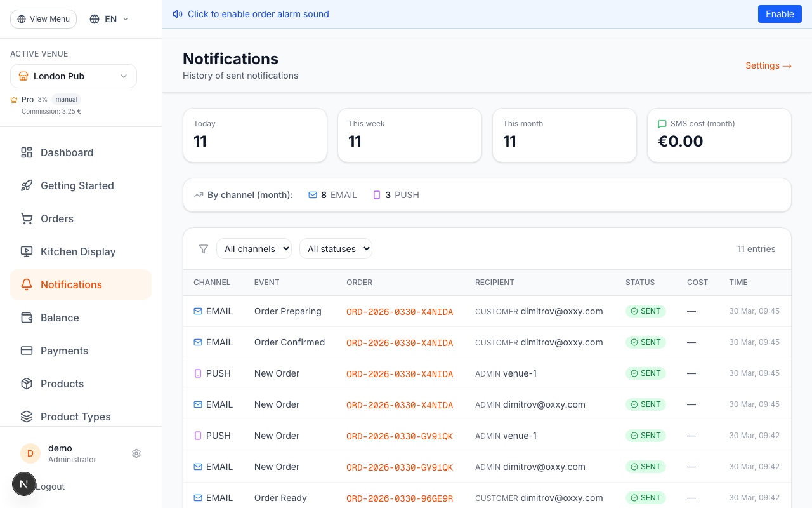Select the Orders shopping cart icon

tap(26, 218)
